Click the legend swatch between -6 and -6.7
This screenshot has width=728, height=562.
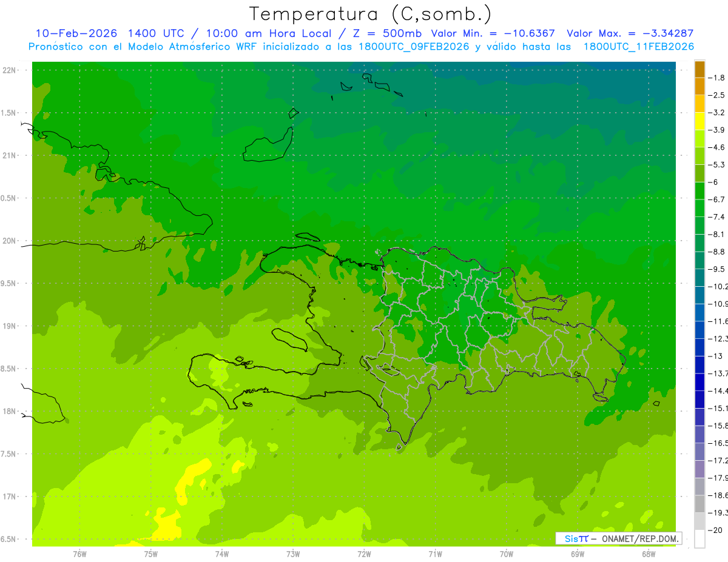point(699,191)
